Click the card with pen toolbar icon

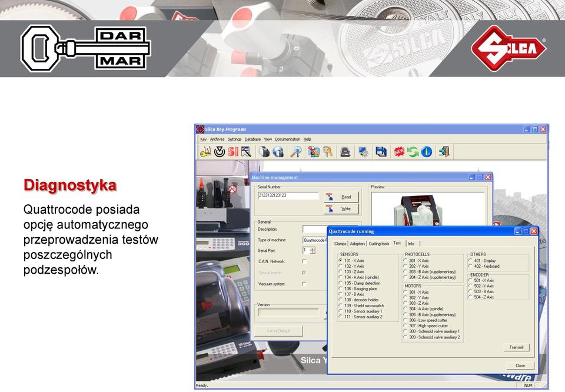click(246, 152)
